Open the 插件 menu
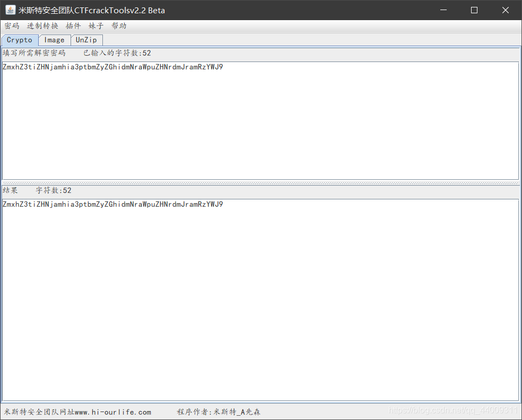 [x=73, y=26]
